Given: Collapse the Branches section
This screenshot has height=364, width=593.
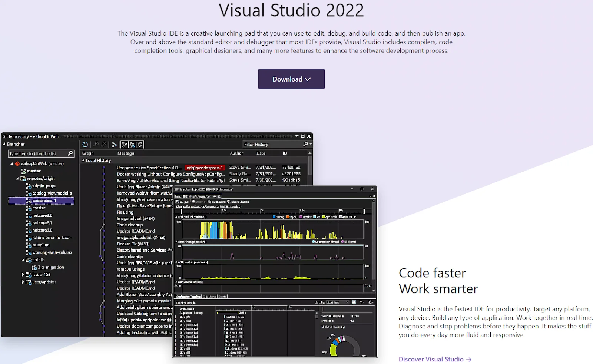Looking at the screenshot, I should pos(4,144).
